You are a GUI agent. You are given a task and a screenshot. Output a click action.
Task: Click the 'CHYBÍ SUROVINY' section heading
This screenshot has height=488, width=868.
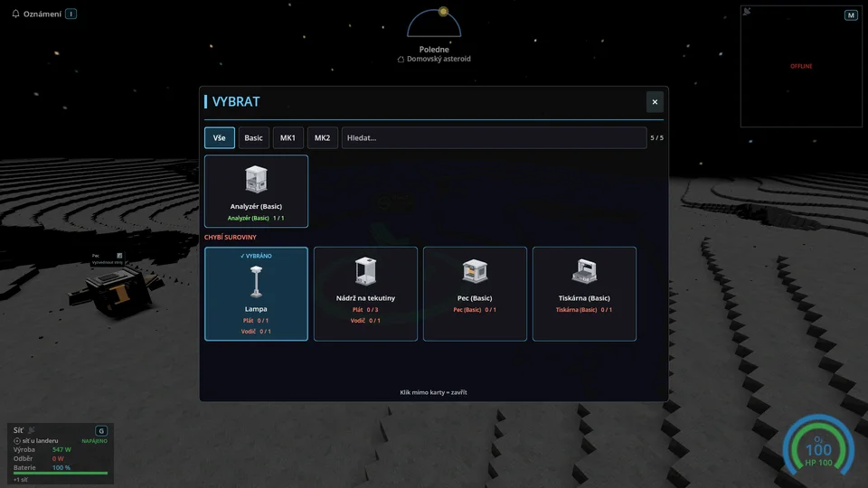[231, 237]
